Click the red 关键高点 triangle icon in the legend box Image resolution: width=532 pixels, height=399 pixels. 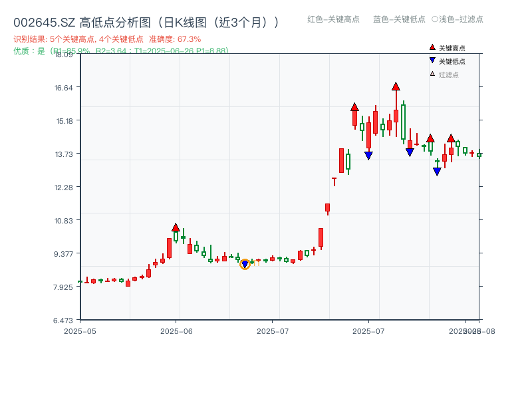click(x=432, y=47)
